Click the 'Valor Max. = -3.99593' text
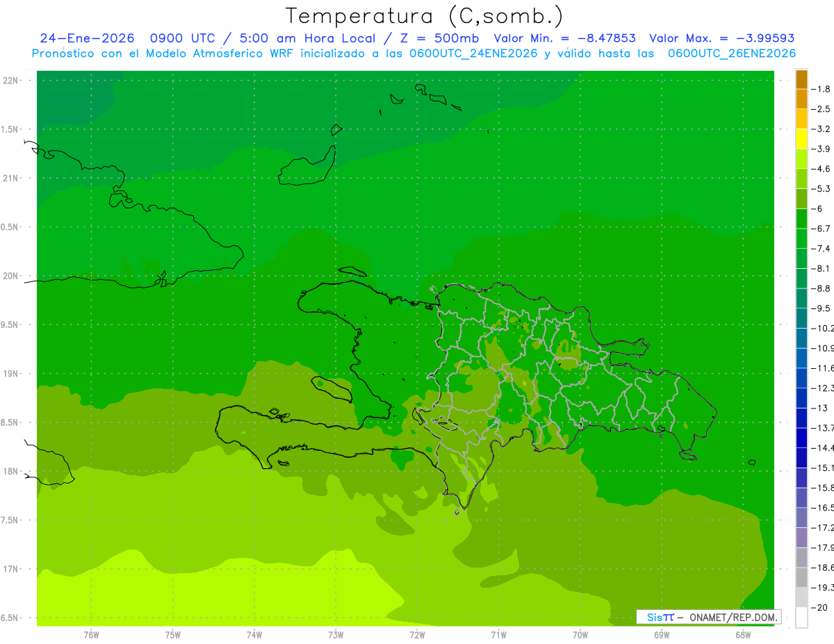The image size is (834, 644). coord(722,38)
